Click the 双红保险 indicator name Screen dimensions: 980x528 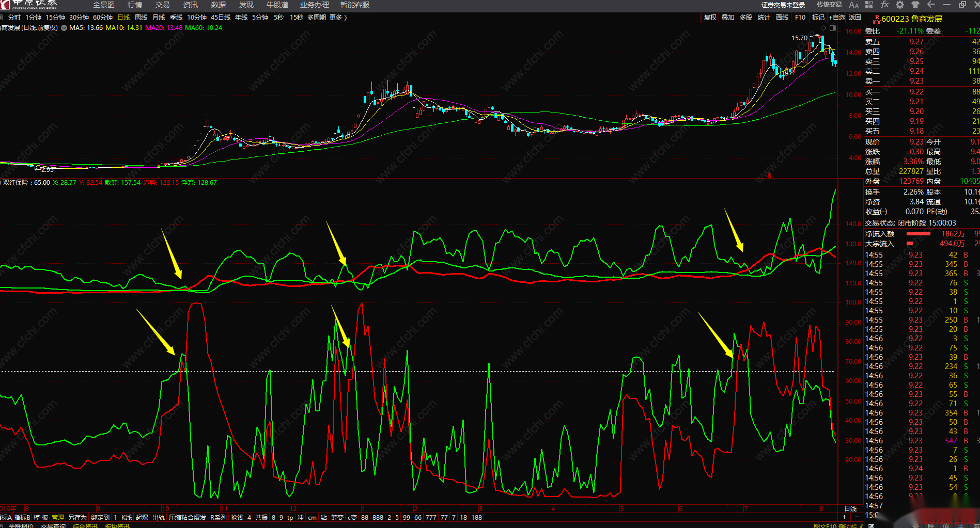(x=15, y=183)
